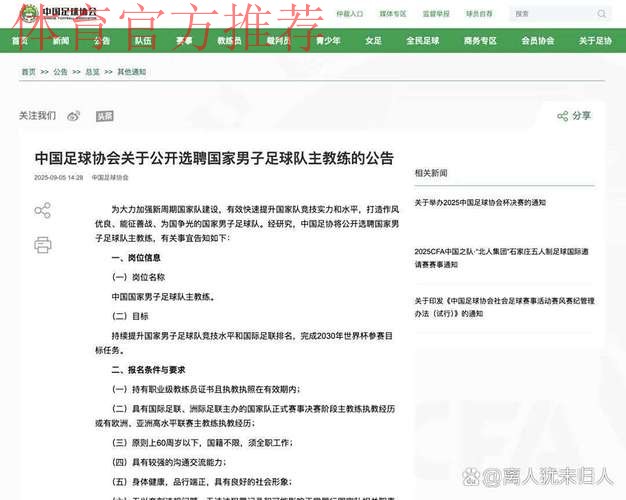Viewport: 626px width, 500px height.
Task: Click the 首页 breadcrumb link
Action: tap(28, 72)
